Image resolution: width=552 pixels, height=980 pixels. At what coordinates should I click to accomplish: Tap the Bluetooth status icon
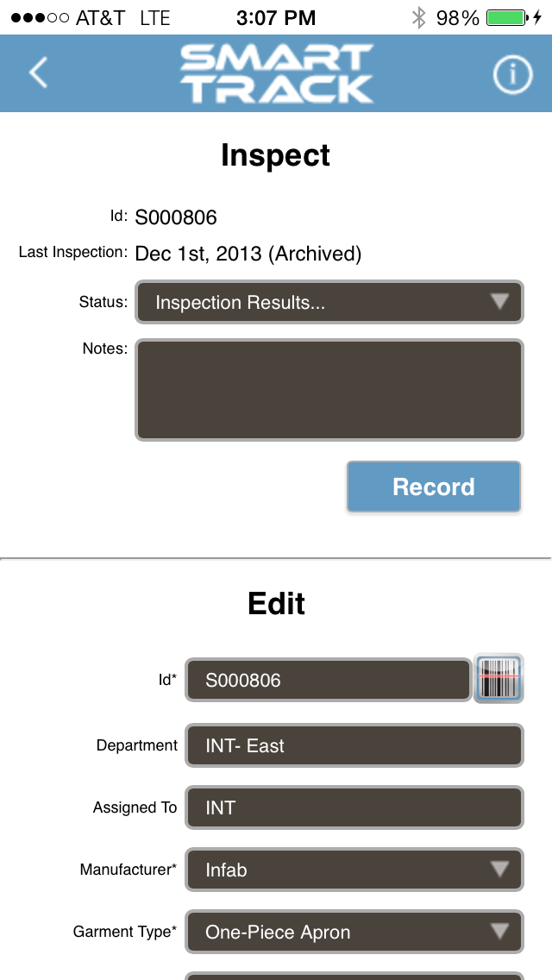click(x=418, y=17)
